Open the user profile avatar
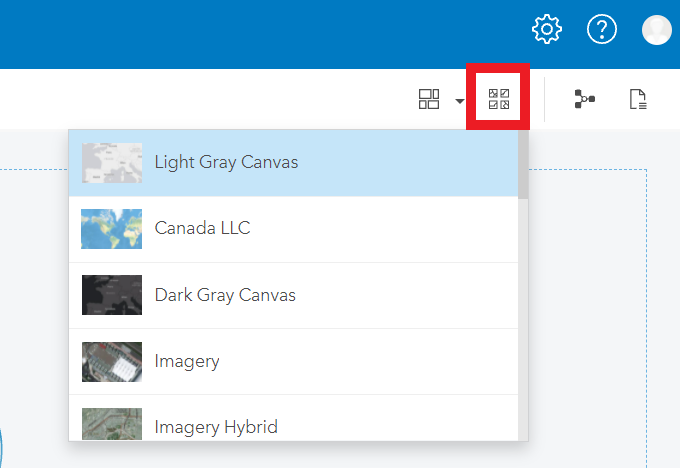The image size is (680, 468). [657, 29]
